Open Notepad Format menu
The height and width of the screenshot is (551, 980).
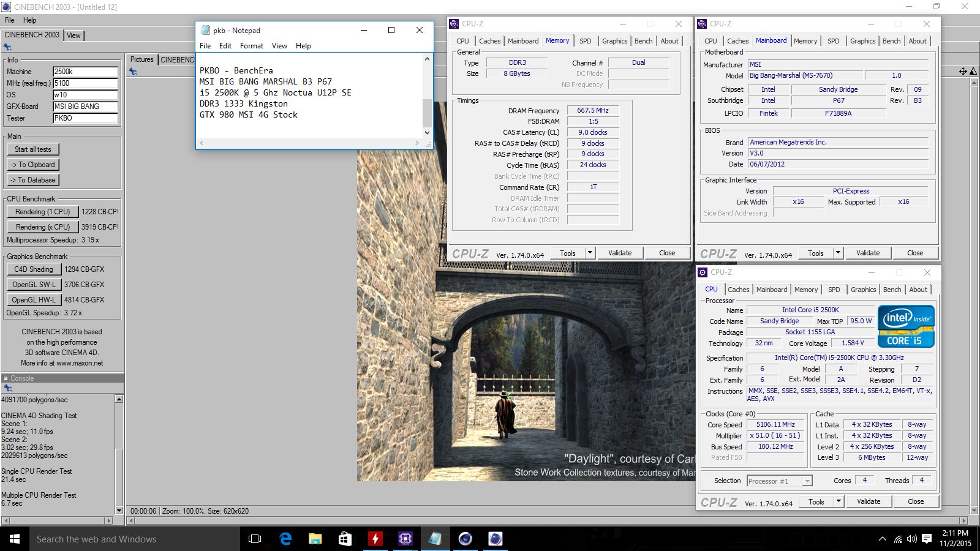pyautogui.click(x=251, y=46)
